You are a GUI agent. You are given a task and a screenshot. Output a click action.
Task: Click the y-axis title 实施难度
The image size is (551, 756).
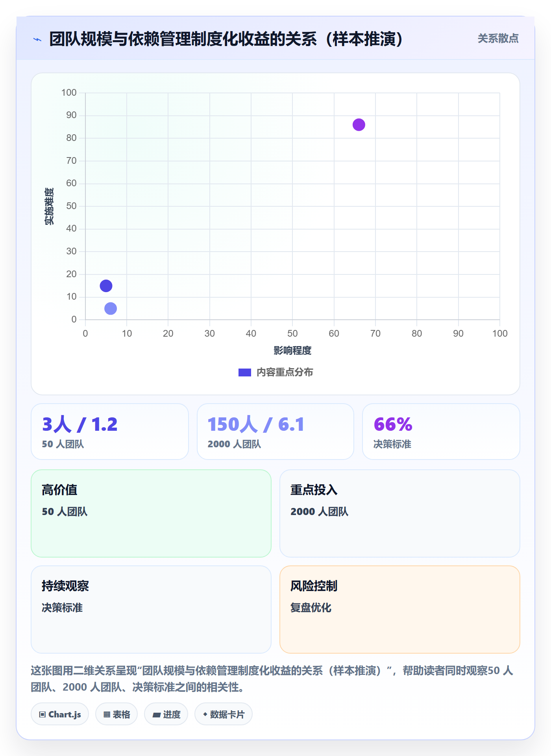pos(49,206)
